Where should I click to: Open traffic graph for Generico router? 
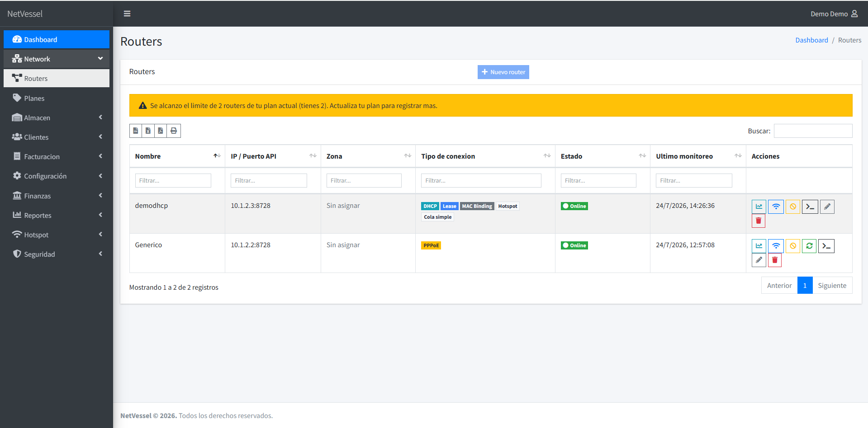pos(759,246)
